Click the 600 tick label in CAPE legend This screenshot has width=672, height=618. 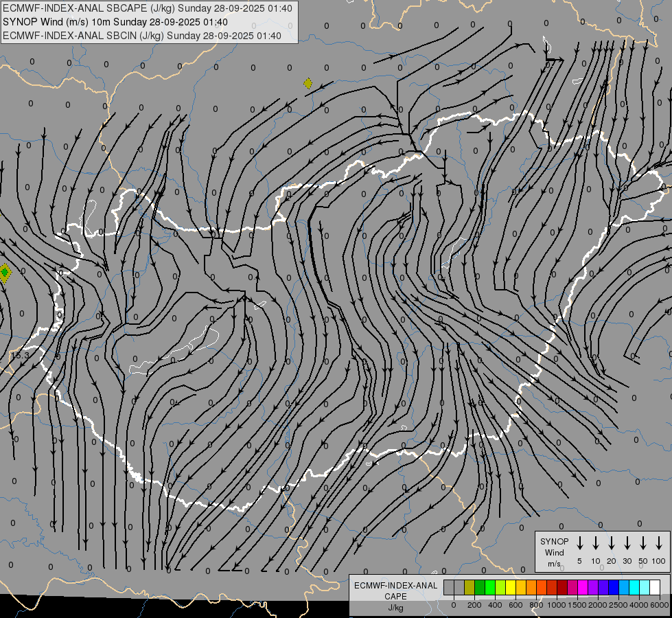coord(515,605)
